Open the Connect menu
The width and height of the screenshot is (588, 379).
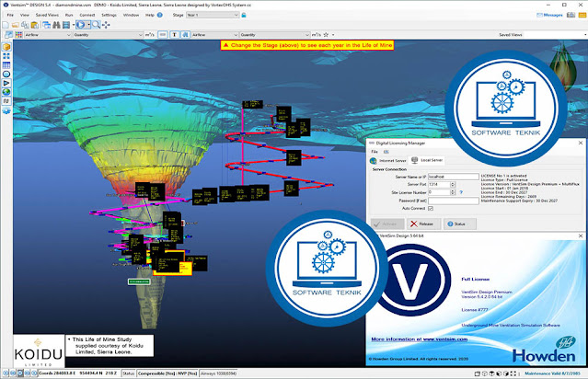pyautogui.click(x=87, y=15)
